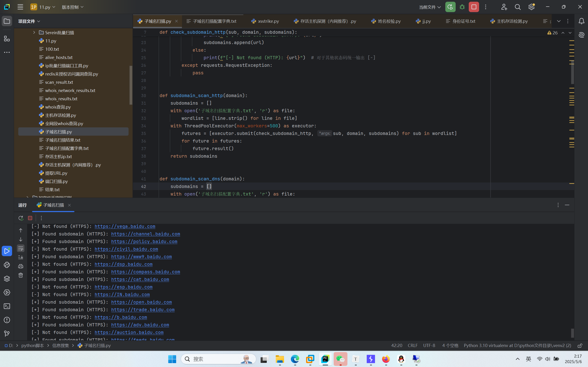
Task: Open the 版本控制 dropdown
Action: pyautogui.click(x=72, y=7)
